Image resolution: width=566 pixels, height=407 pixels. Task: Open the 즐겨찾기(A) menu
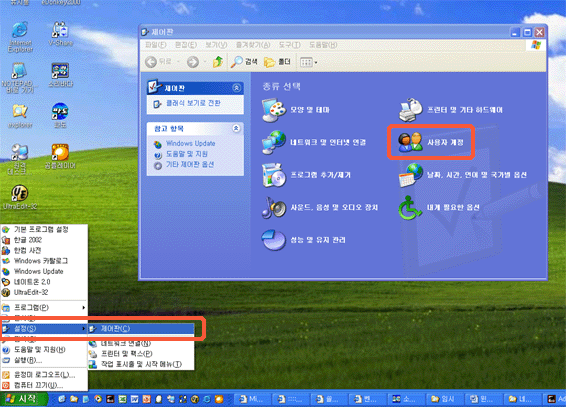253,45
